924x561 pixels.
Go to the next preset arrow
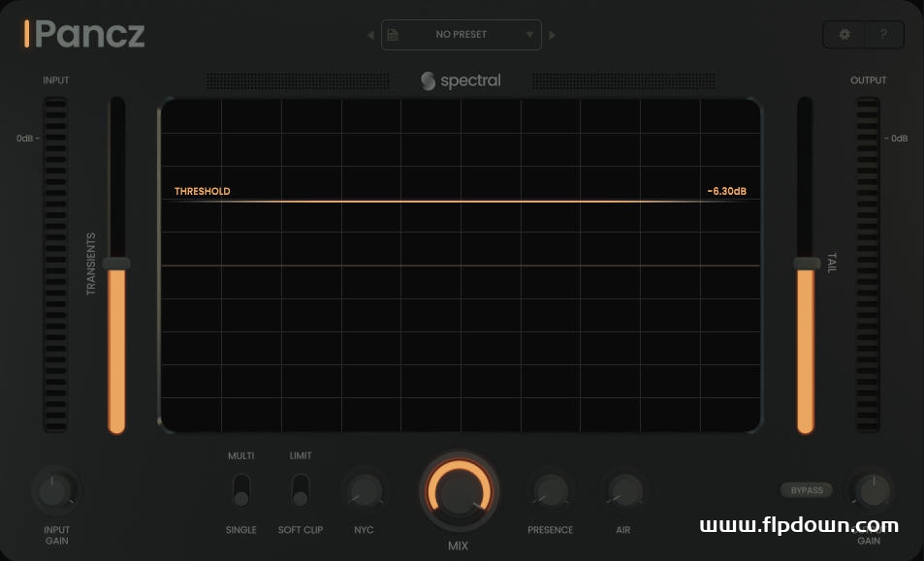[552, 35]
